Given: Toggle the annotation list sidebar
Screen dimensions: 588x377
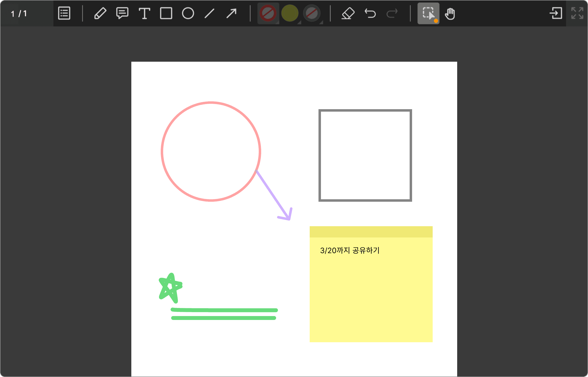Looking at the screenshot, I should coord(64,13).
